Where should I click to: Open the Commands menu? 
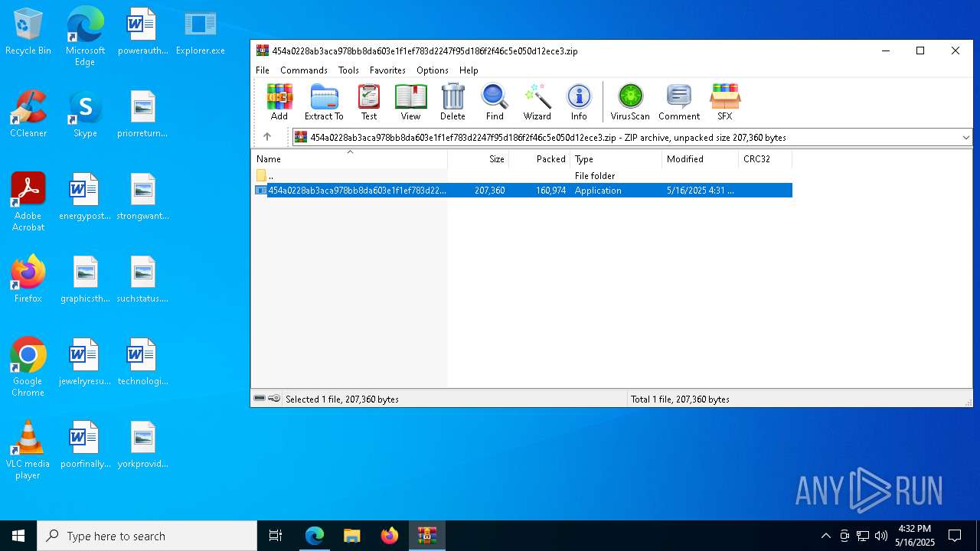(304, 70)
